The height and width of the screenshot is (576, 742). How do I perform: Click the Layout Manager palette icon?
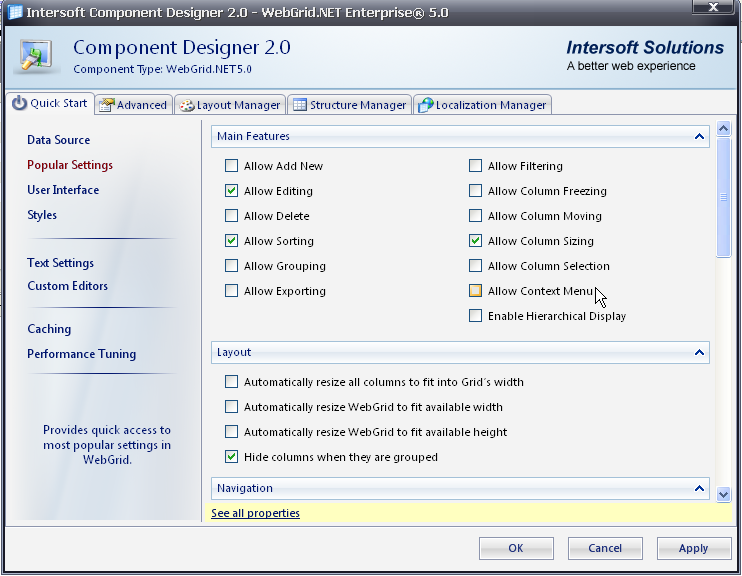[187, 105]
